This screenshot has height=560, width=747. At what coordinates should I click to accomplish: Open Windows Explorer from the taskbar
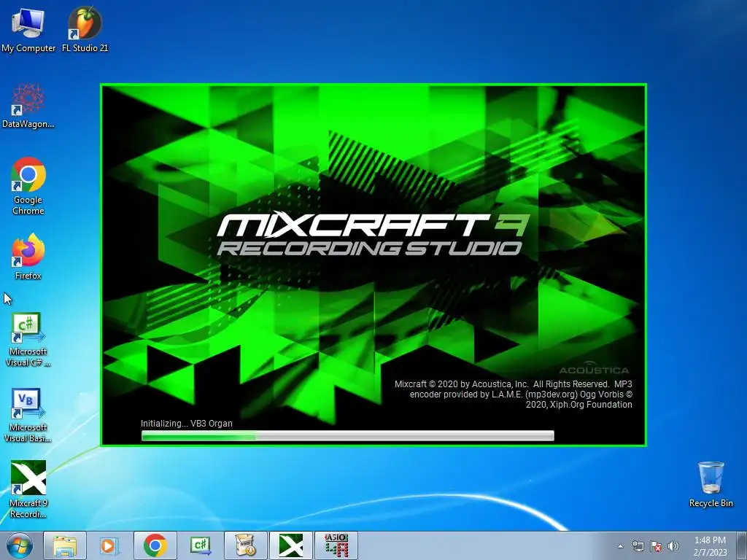click(65, 545)
